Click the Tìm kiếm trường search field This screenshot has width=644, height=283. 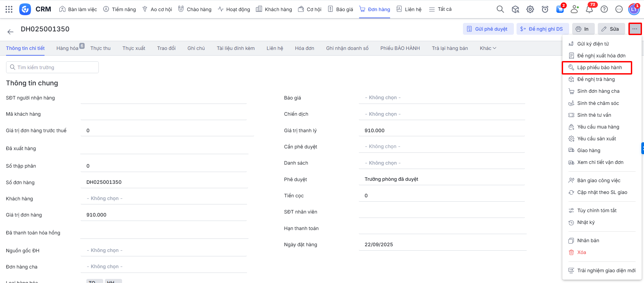[52, 67]
